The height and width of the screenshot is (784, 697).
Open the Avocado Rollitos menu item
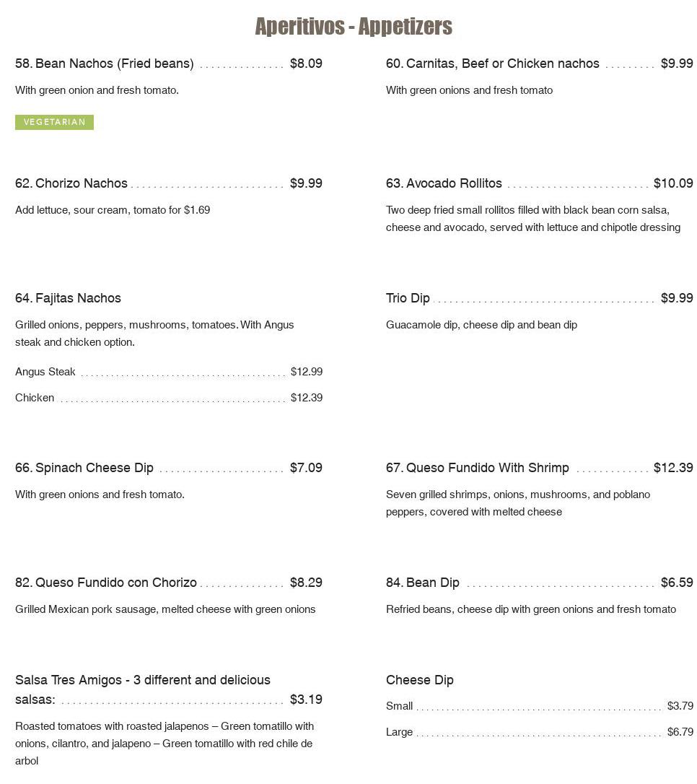tap(444, 183)
